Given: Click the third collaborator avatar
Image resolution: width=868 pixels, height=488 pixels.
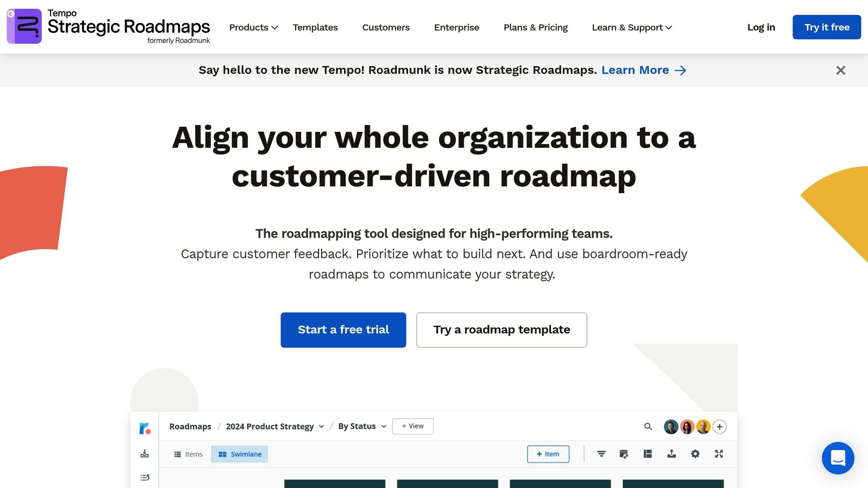Looking at the screenshot, I should click(x=703, y=427).
